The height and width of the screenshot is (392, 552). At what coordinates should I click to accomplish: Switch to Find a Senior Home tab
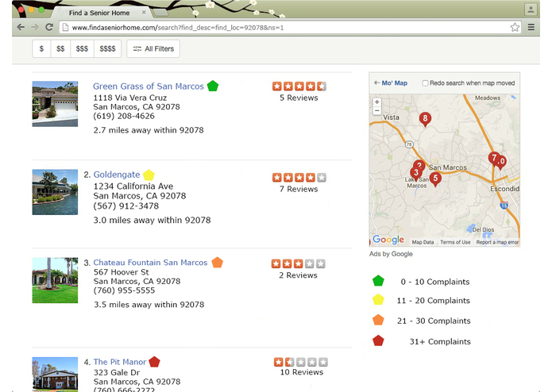click(x=99, y=13)
